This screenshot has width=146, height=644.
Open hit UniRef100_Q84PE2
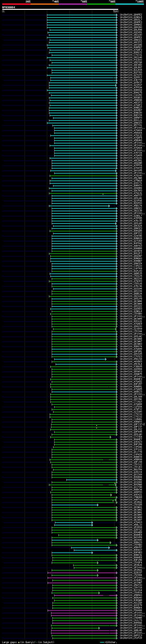(131, 15)
